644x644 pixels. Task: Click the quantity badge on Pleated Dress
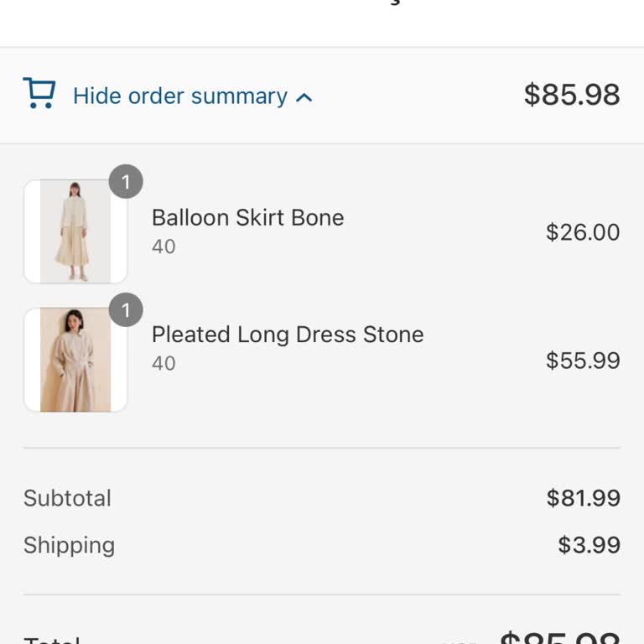[x=126, y=310]
